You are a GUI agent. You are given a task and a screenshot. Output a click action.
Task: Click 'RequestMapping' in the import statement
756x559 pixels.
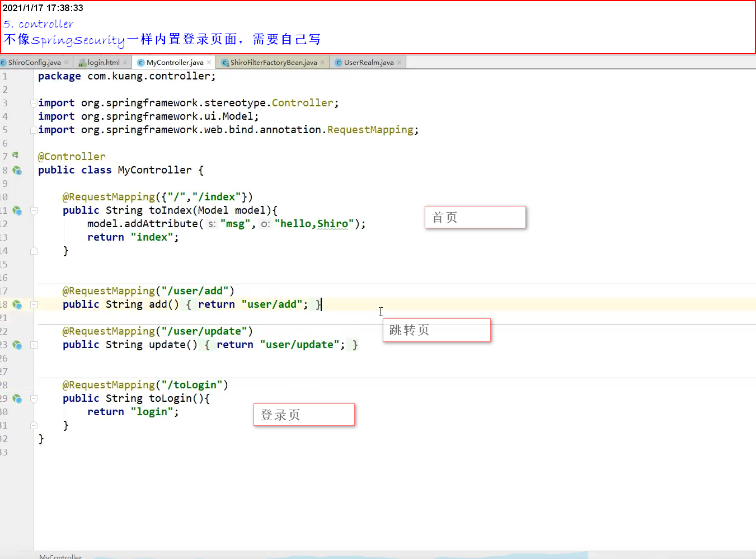tap(370, 130)
